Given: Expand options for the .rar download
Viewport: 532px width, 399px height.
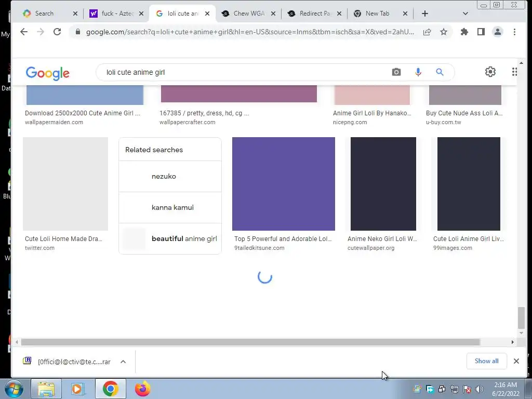Looking at the screenshot, I should (x=123, y=362).
